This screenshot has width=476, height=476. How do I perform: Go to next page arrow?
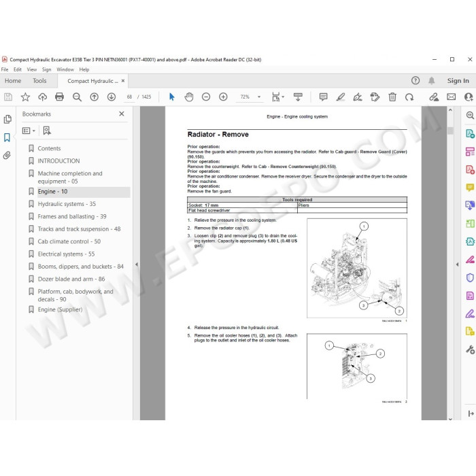[x=112, y=97]
